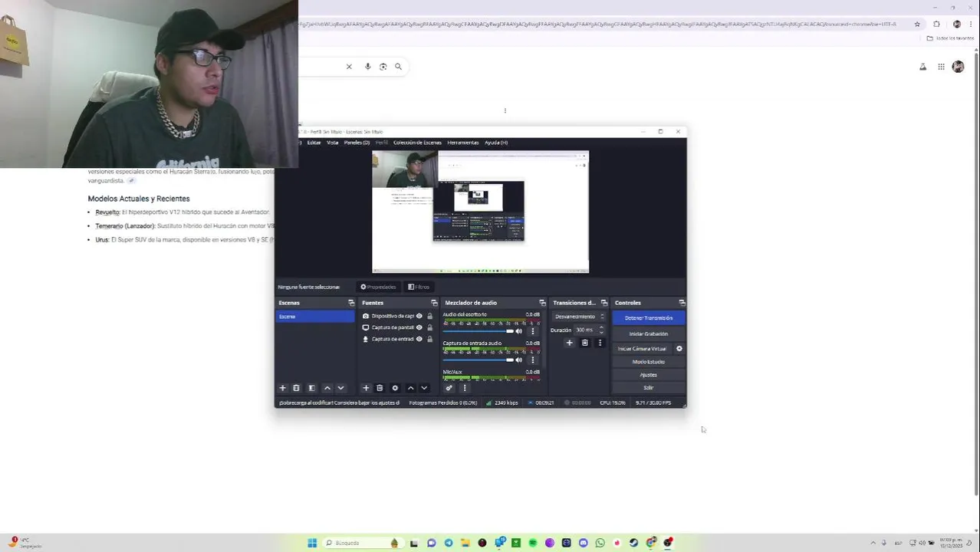Click Google search by image lens icon

pyautogui.click(x=383, y=67)
